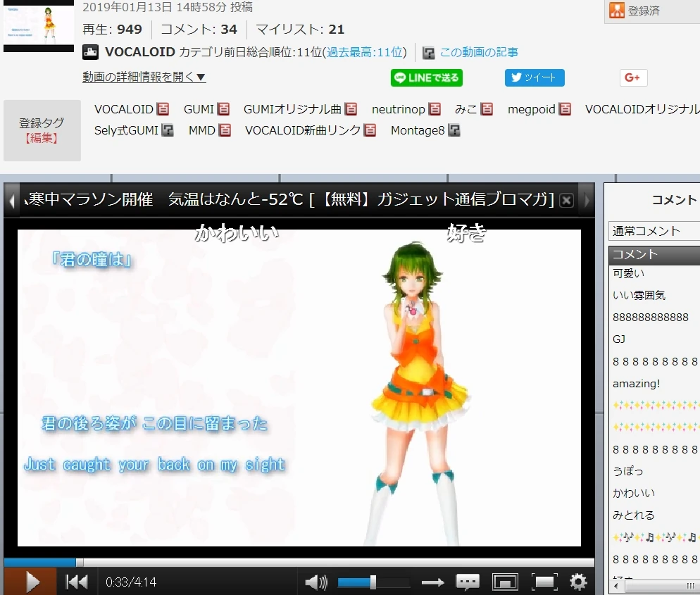Select the うぽっ comment row
The height and width of the screenshot is (595, 700).
(x=654, y=471)
